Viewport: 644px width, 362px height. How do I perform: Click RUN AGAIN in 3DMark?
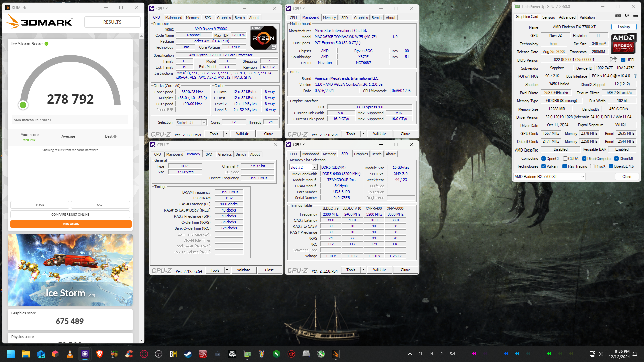click(x=71, y=224)
